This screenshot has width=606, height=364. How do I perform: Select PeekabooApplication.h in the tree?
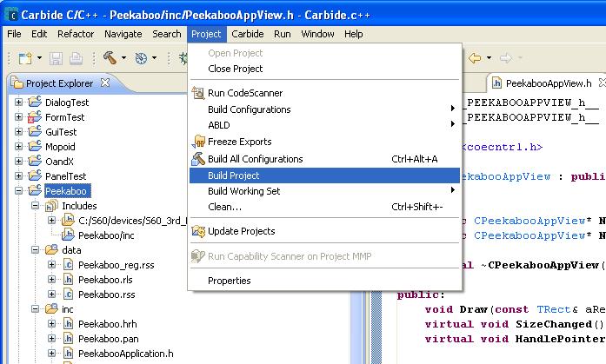[x=125, y=354]
